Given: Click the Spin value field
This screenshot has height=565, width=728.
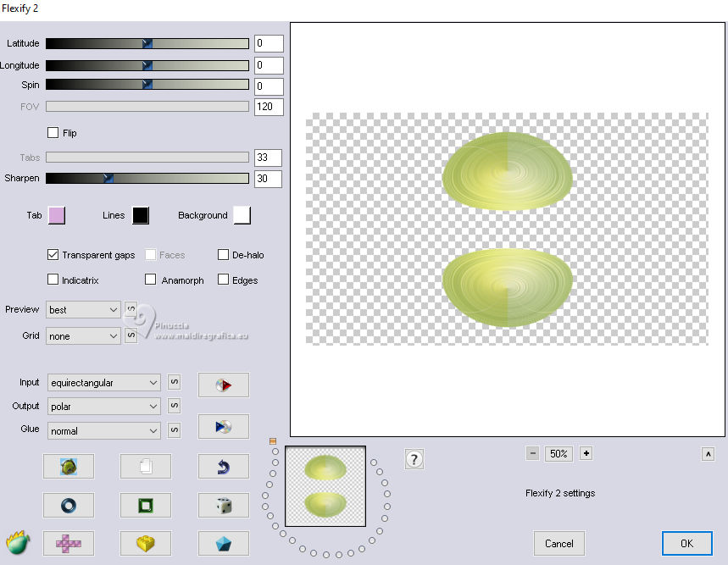Looking at the screenshot, I should 269,86.
